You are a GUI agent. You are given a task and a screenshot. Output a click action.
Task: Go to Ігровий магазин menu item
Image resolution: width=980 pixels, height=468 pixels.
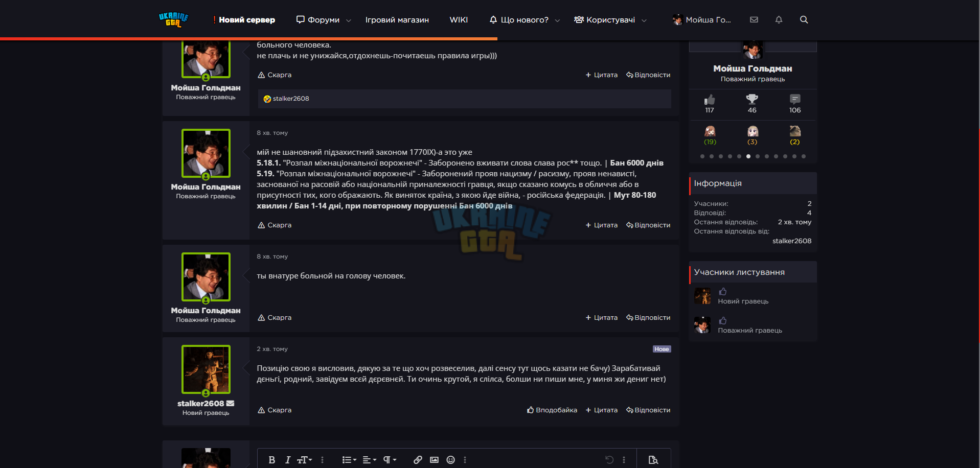(397, 19)
